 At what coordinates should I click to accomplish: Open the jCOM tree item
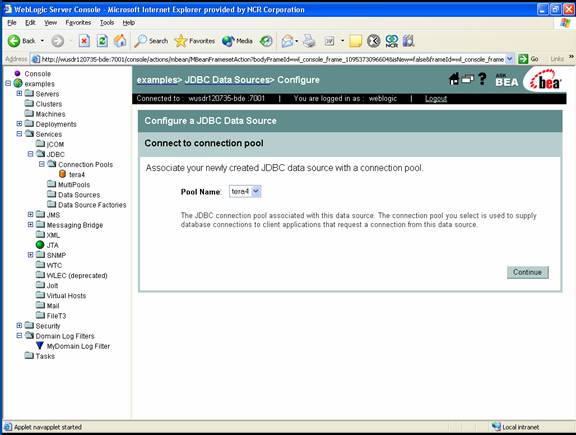(55, 144)
